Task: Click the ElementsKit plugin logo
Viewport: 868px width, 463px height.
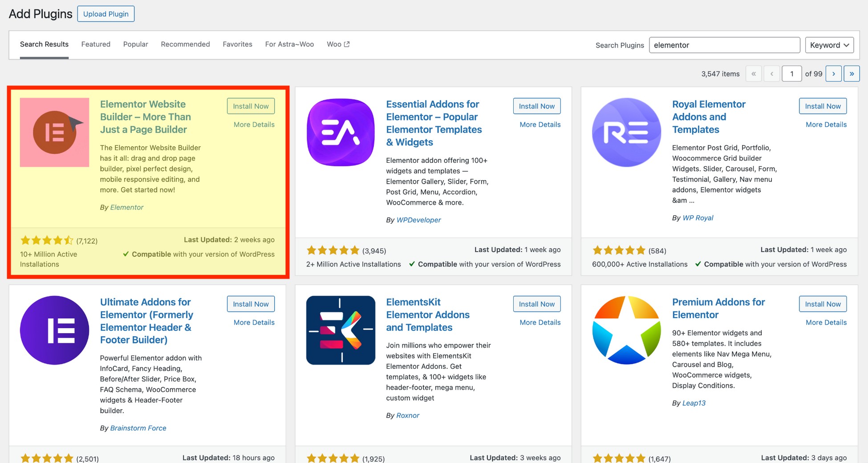Action: click(341, 330)
